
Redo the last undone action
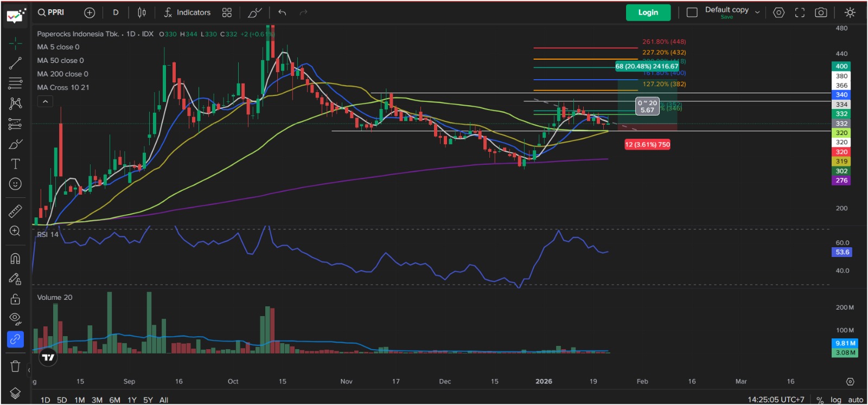pyautogui.click(x=303, y=12)
